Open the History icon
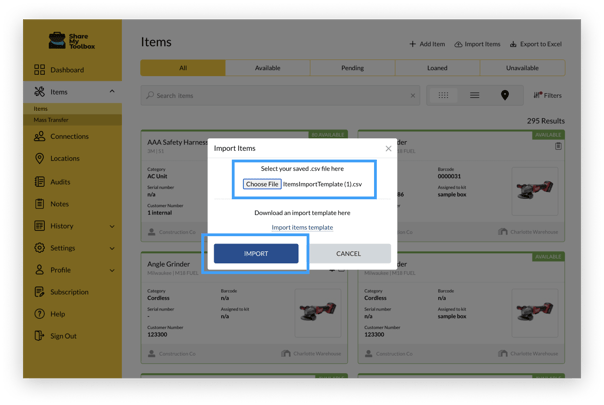Viewport: 604px width, 405px height. point(39,226)
